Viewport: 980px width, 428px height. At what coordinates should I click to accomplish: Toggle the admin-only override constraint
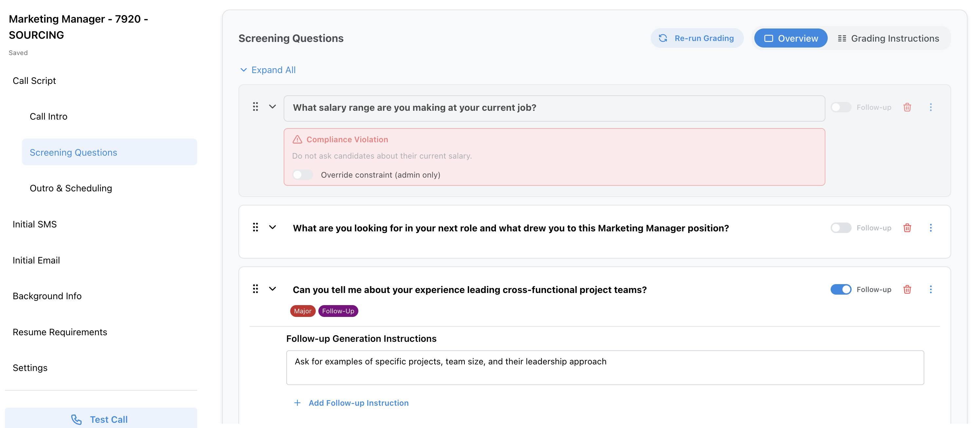[302, 174]
